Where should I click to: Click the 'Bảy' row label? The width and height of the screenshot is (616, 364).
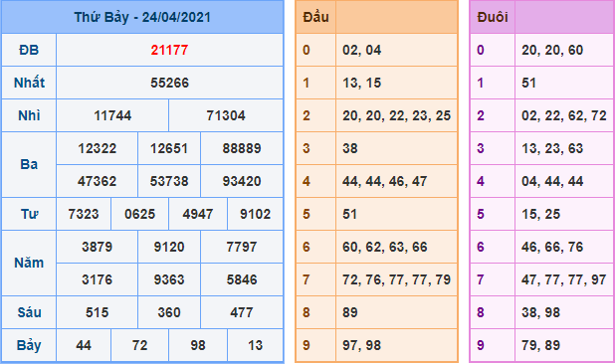(29, 345)
